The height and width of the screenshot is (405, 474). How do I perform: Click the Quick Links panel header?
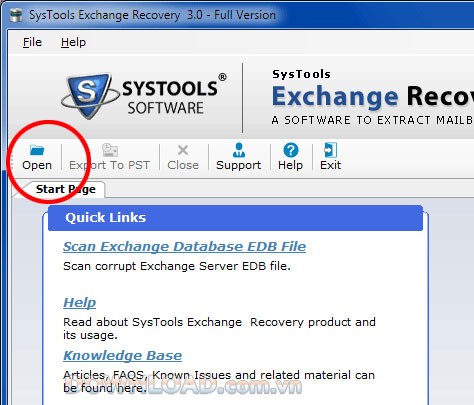(235, 218)
